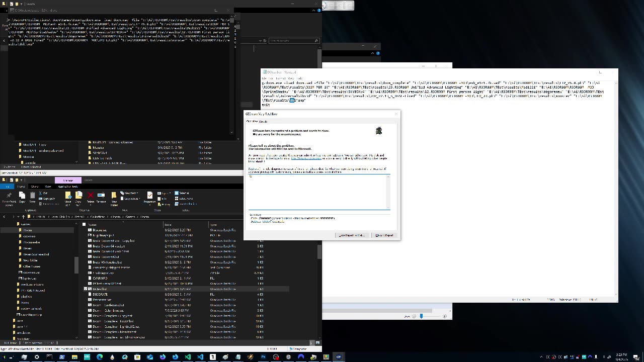
Task: Open Photoshop from the taskbar
Action: point(263,357)
